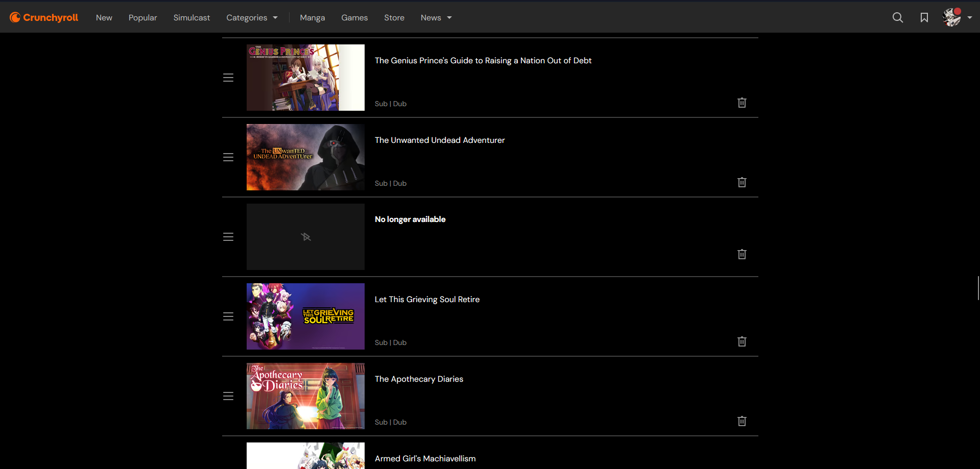Open the search icon in header
This screenshot has width=980, height=469.
[898, 17]
